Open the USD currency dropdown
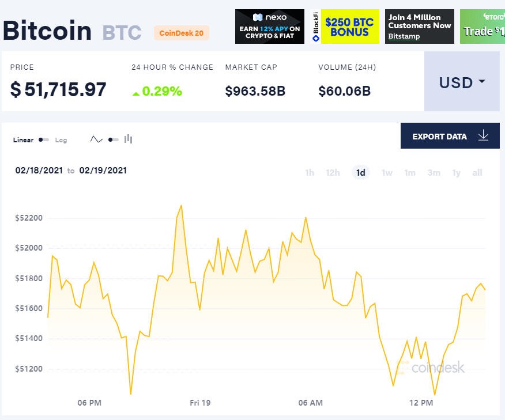Image resolution: width=505 pixels, height=420 pixels. coord(462,82)
